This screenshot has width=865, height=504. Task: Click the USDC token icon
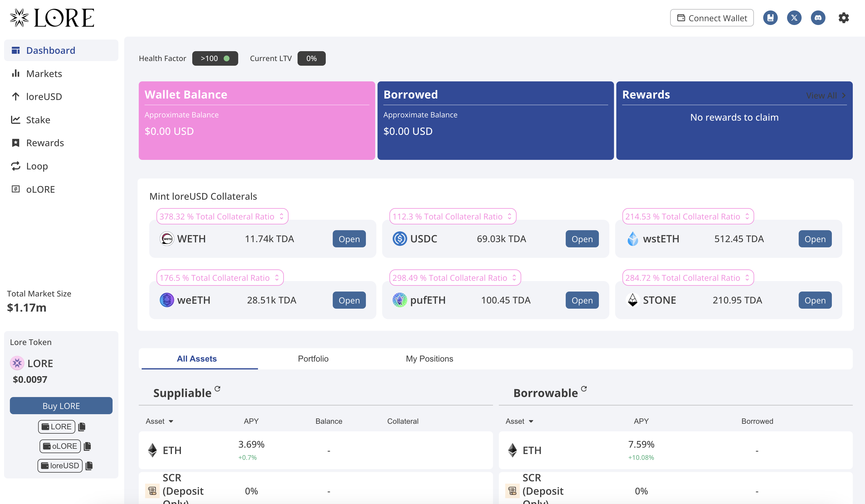click(400, 239)
